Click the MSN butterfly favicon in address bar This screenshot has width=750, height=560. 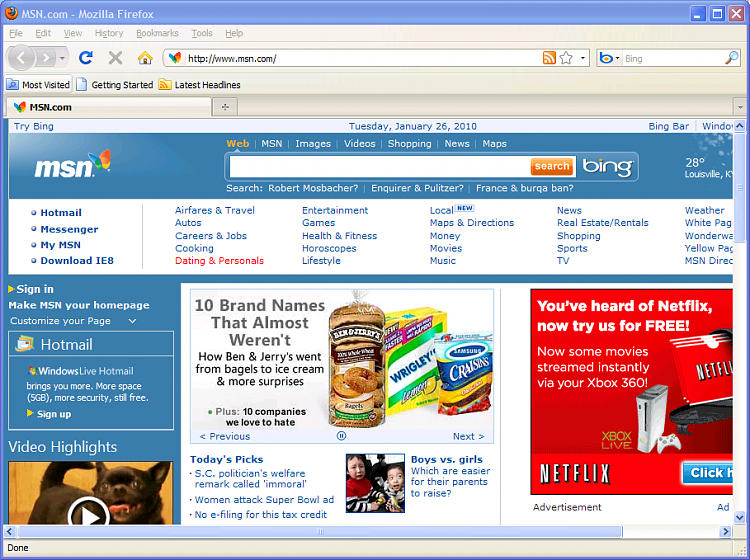(175, 58)
